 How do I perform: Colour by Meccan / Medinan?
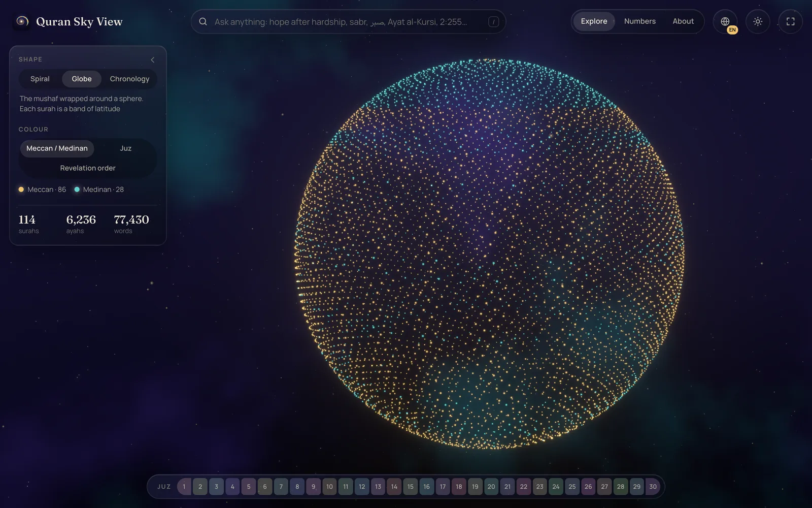tap(57, 148)
